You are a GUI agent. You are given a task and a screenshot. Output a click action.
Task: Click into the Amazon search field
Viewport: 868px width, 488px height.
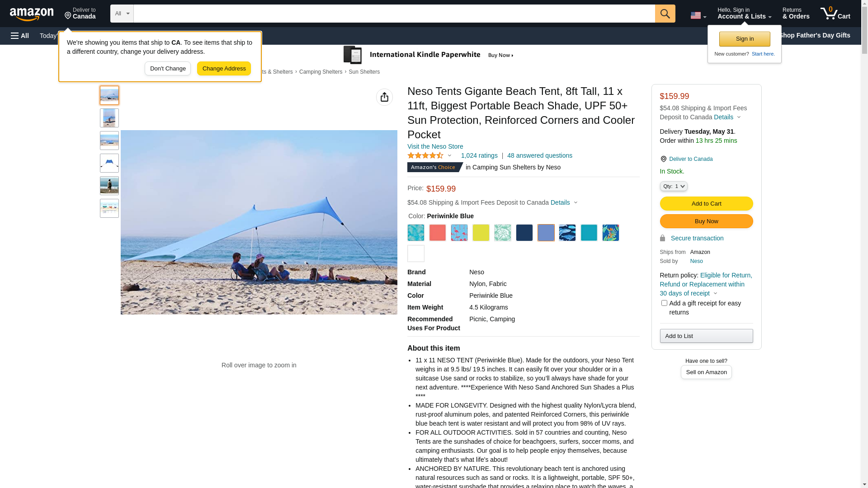click(x=394, y=14)
